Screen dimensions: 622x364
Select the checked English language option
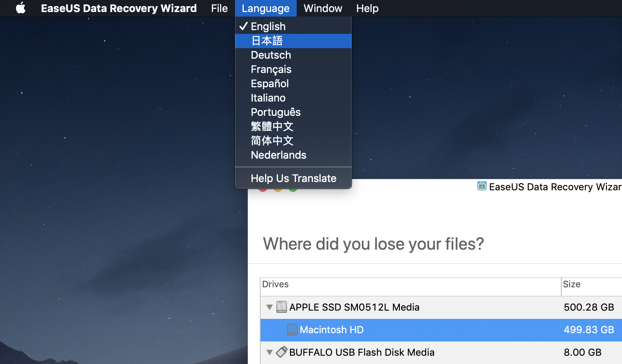click(x=268, y=26)
